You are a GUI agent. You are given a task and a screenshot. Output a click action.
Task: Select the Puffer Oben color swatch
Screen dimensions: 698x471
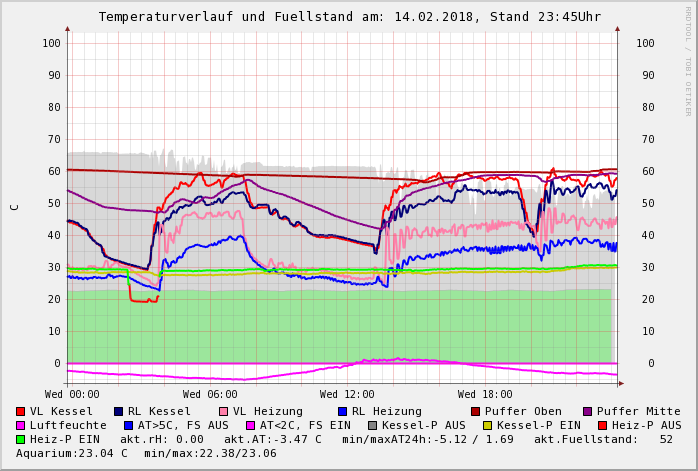[476, 411]
